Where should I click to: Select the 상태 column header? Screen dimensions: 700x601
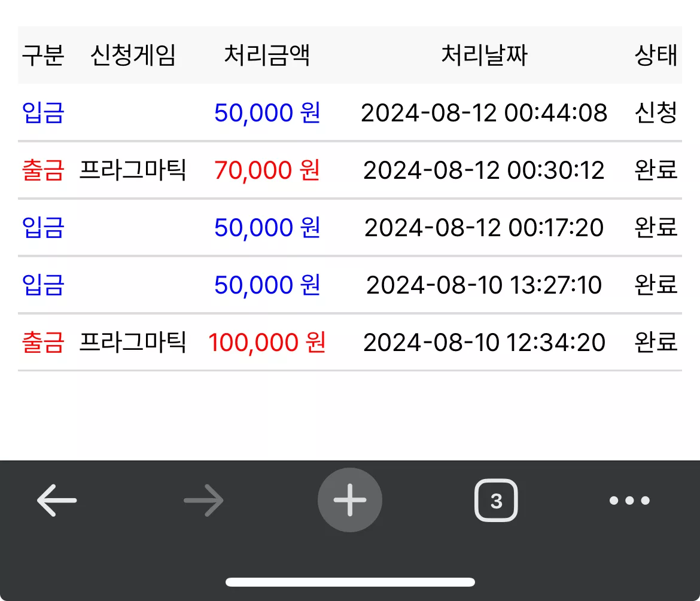pyautogui.click(x=656, y=56)
